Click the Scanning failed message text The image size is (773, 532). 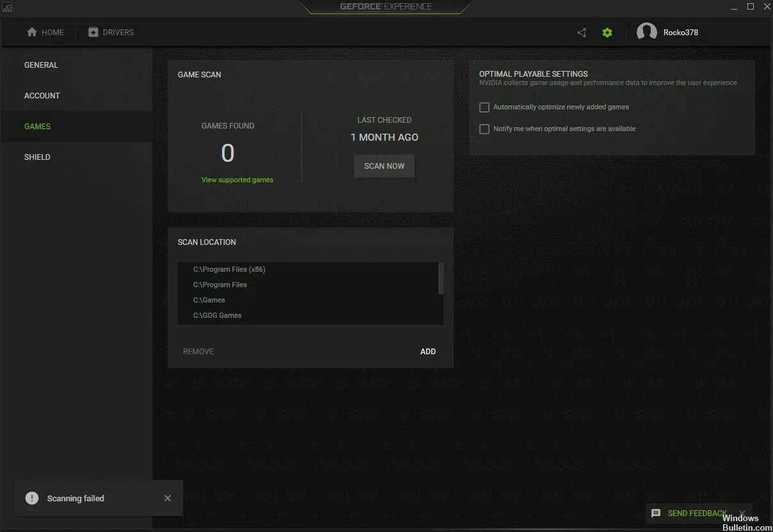76,499
